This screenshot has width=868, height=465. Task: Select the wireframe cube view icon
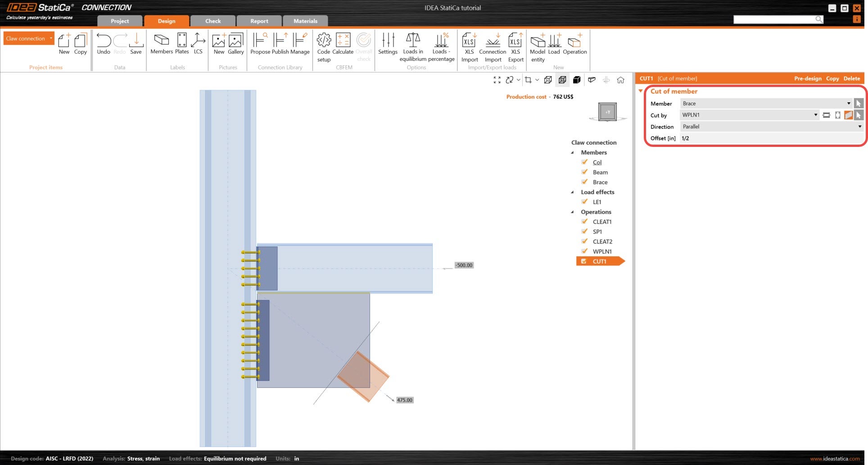point(548,80)
